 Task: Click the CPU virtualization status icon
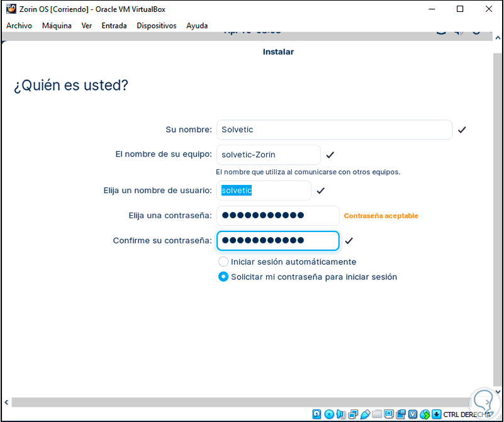click(x=413, y=414)
